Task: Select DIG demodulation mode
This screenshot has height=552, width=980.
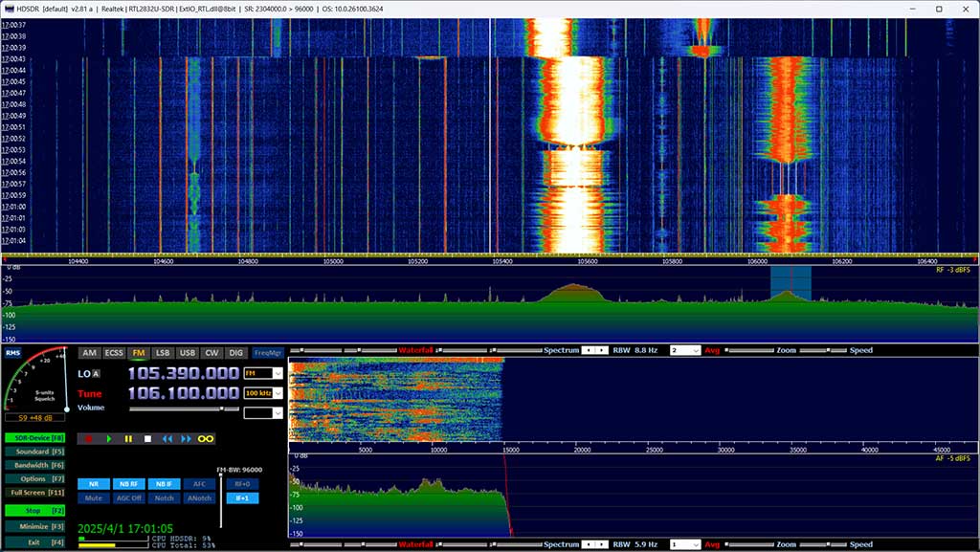Action: pos(235,353)
